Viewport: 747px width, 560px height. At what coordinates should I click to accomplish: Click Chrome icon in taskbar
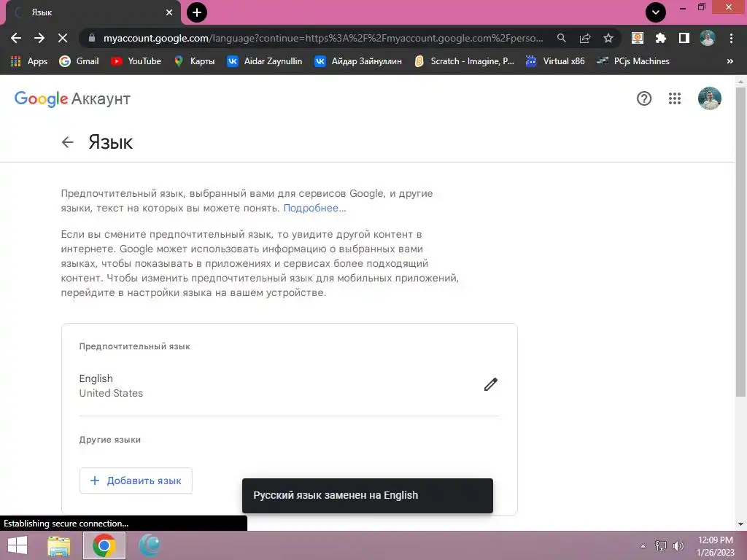point(104,545)
